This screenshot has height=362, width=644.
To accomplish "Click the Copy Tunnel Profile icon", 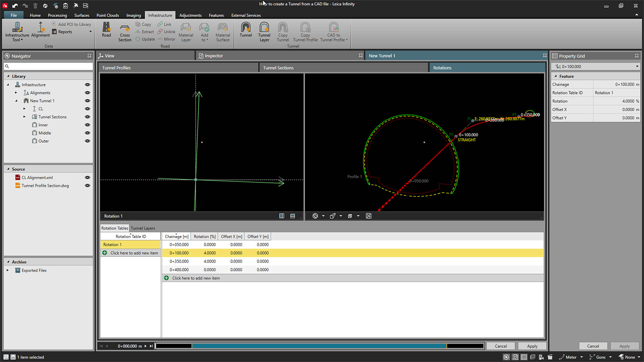I will pos(305,31).
